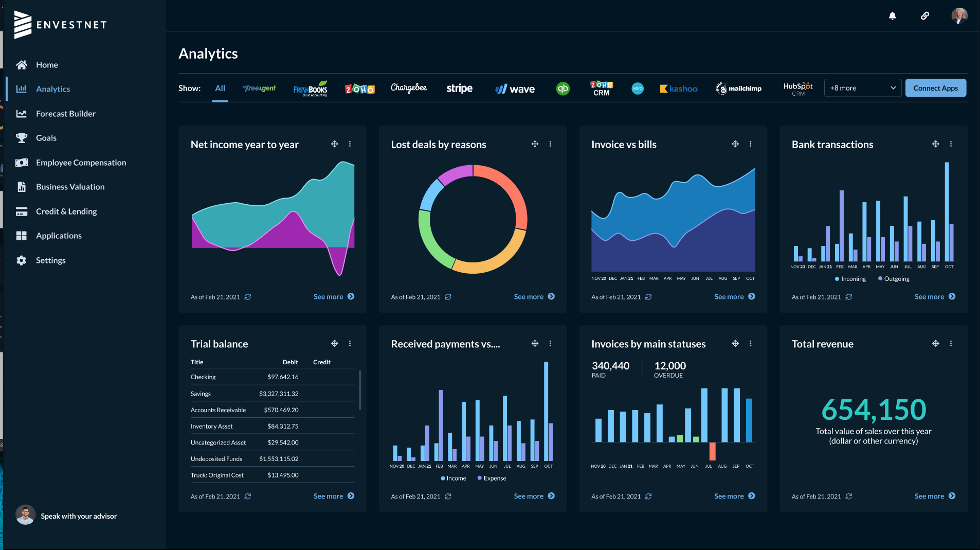Refresh Lost deals by reasons data
Screen dimensions: 980x550
point(448,297)
